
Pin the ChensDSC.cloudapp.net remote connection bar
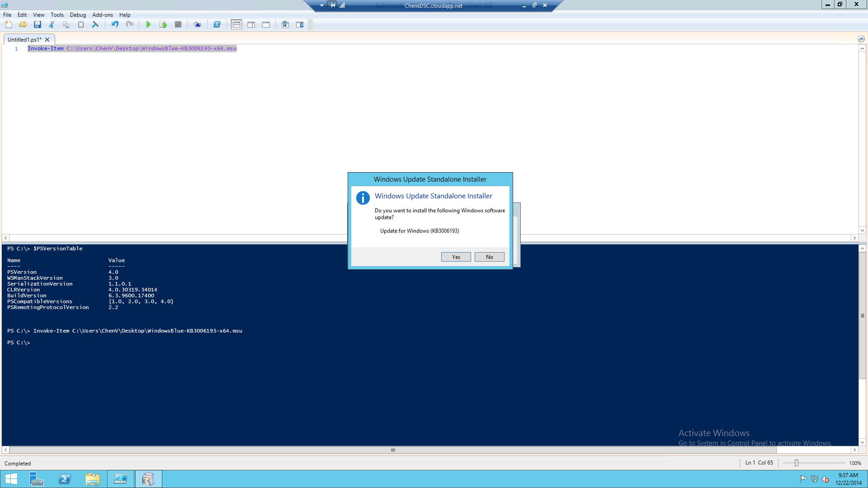pyautogui.click(x=333, y=5)
